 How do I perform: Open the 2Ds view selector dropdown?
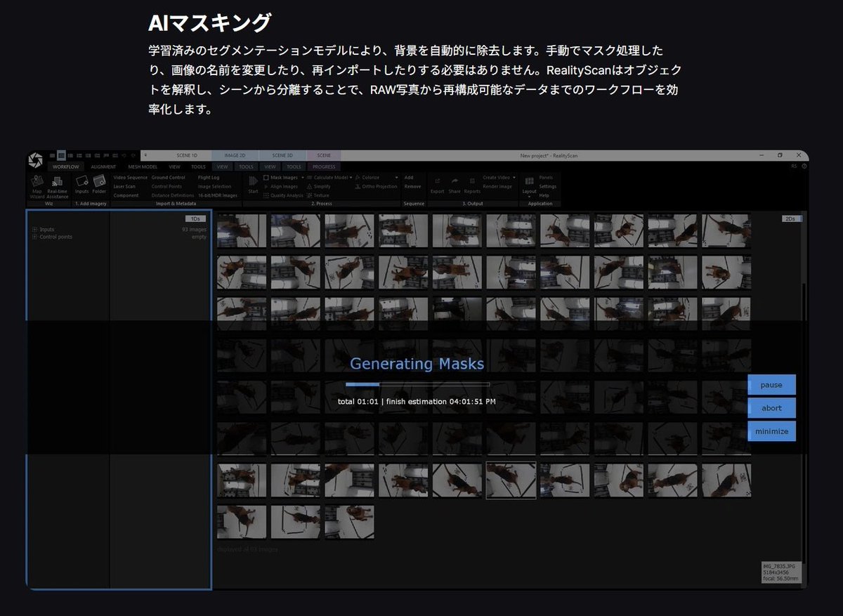pos(792,218)
